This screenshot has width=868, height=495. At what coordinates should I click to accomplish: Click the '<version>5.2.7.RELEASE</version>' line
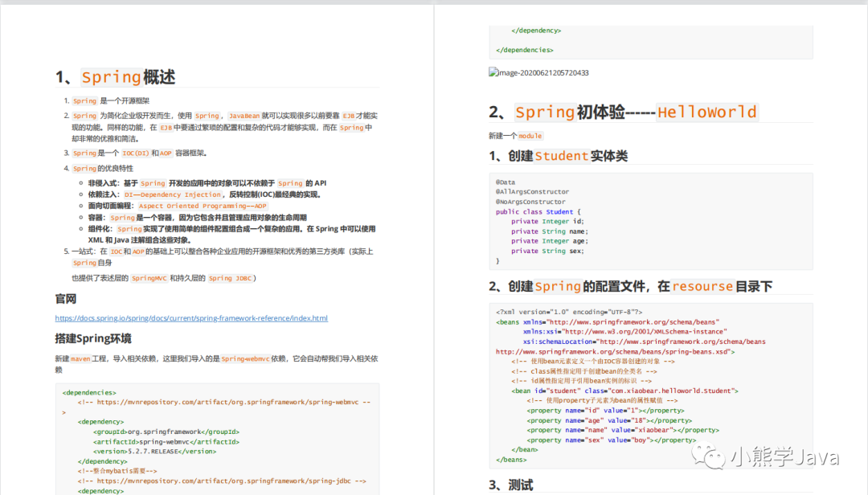pos(154,452)
